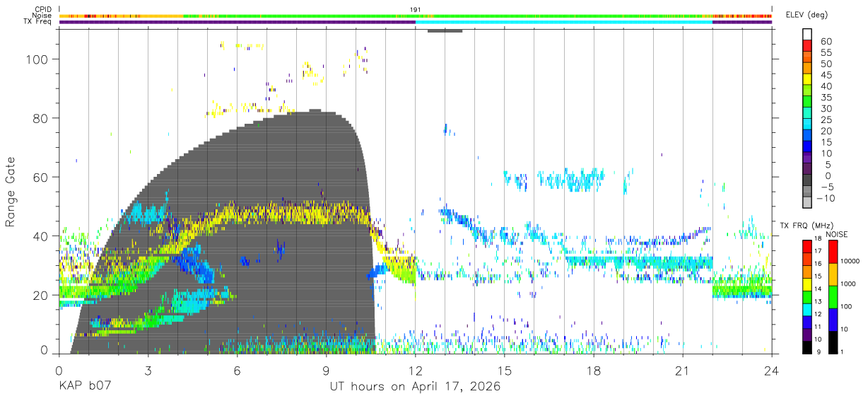Click the CPID label at top left
The width and height of the screenshot is (868, 401).
coord(43,9)
